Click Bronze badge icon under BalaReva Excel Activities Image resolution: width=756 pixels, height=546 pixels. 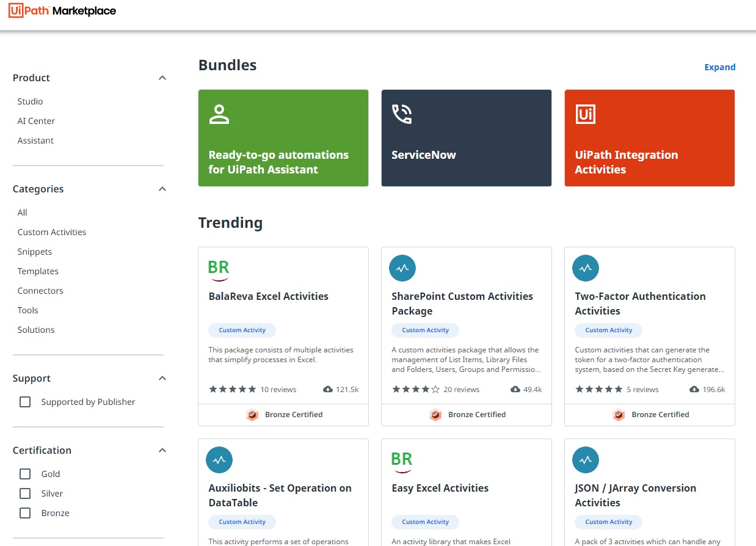tap(252, 415)
